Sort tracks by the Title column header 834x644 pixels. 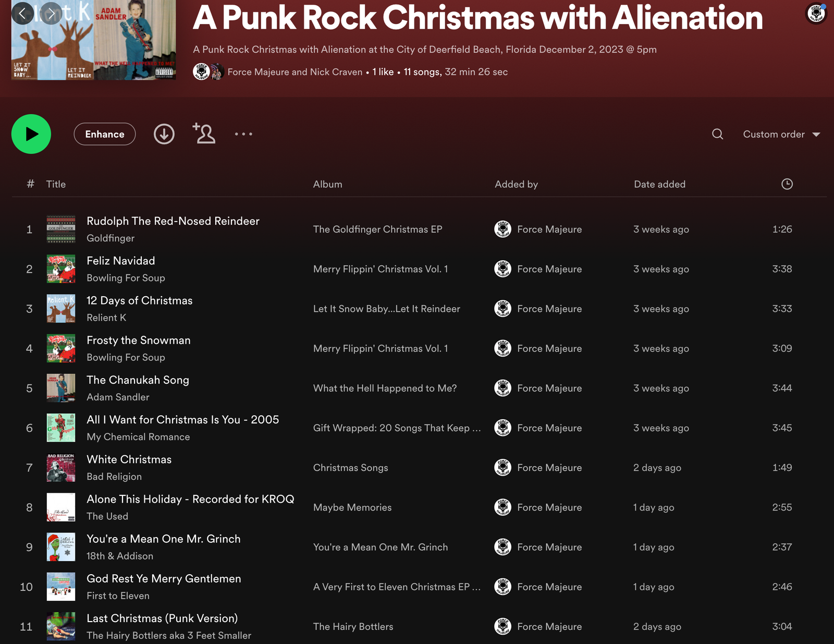point(56,184)
